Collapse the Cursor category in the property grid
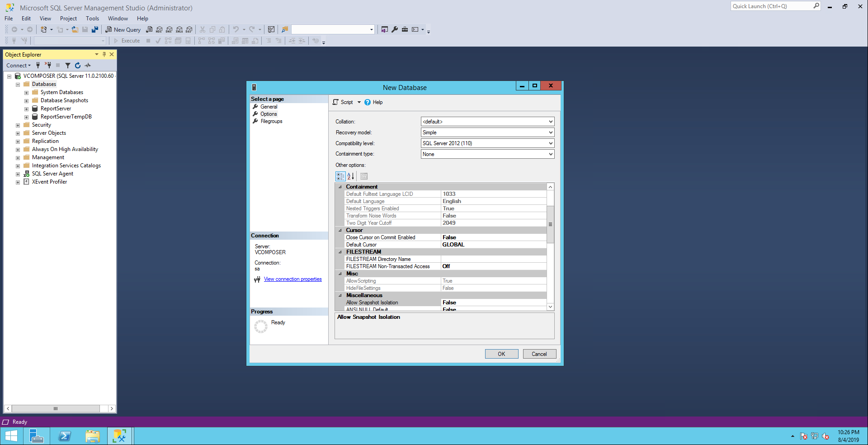 click(340, 230)
